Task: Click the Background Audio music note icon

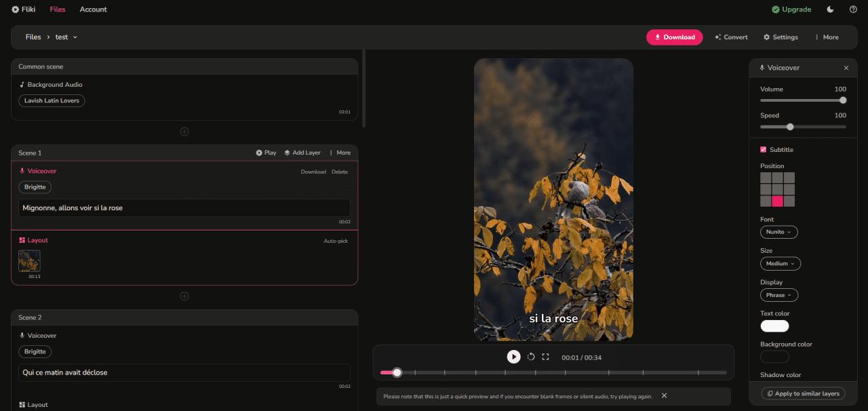Action: tap(22, 85)
